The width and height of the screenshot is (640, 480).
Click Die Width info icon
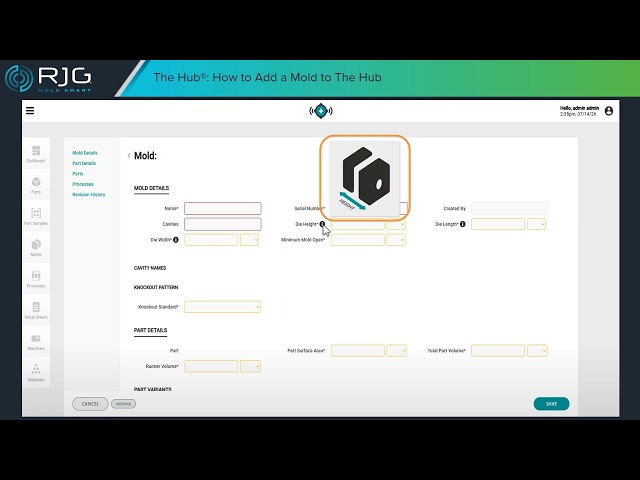176,240
